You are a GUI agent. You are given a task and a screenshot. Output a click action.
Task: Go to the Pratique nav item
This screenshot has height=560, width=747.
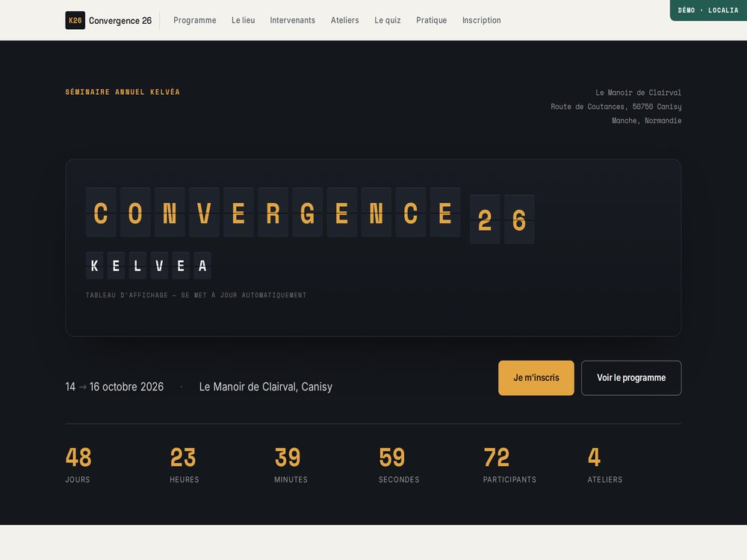[431, 20]
